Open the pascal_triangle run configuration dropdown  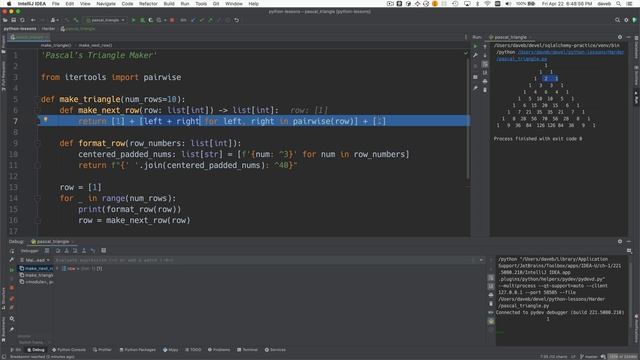pos(105,20)
